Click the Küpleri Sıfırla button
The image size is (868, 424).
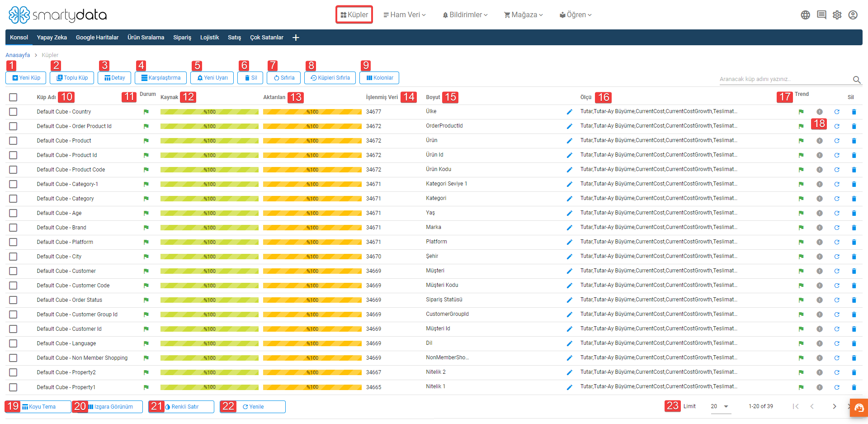(330, 78)
